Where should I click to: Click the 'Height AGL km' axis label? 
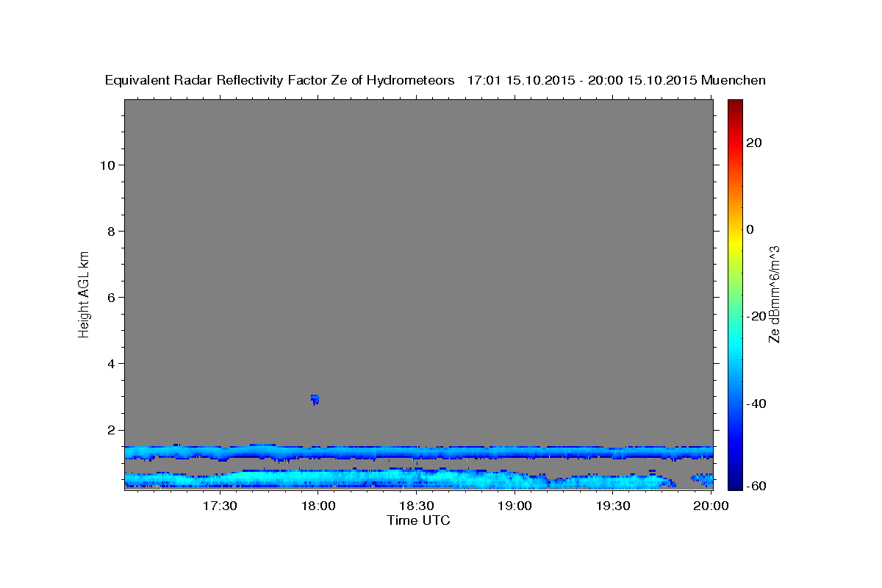click(x=85, y=294)
